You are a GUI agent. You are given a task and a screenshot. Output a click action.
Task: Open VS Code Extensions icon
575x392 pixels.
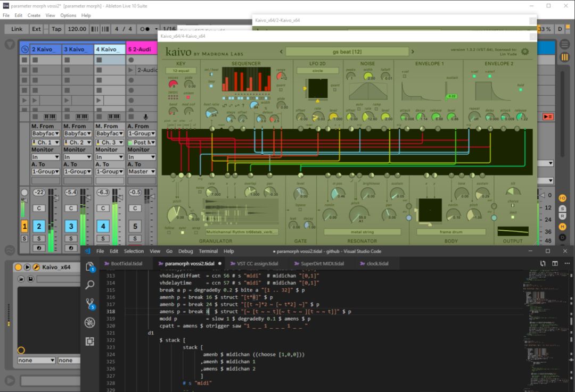point(90,341)
